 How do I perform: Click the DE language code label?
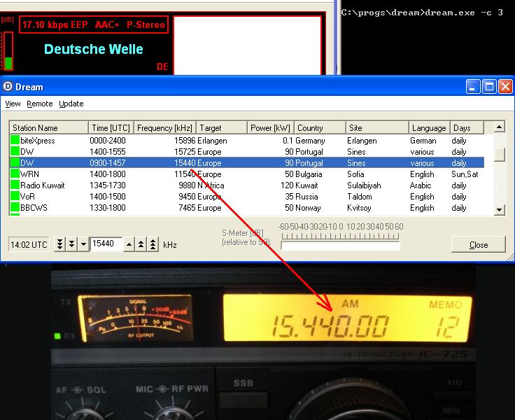162,66
